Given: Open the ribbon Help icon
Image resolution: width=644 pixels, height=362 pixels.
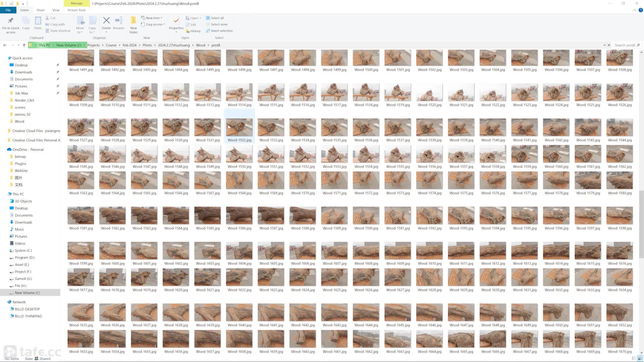Looking at the screenshot, I should coord(640,10).
